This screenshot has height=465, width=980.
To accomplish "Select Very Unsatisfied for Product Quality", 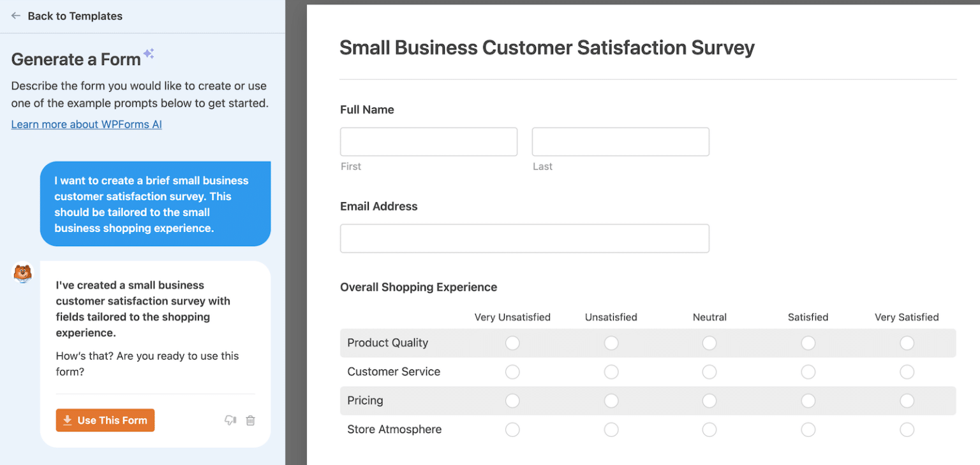I will tap(512, 343).
